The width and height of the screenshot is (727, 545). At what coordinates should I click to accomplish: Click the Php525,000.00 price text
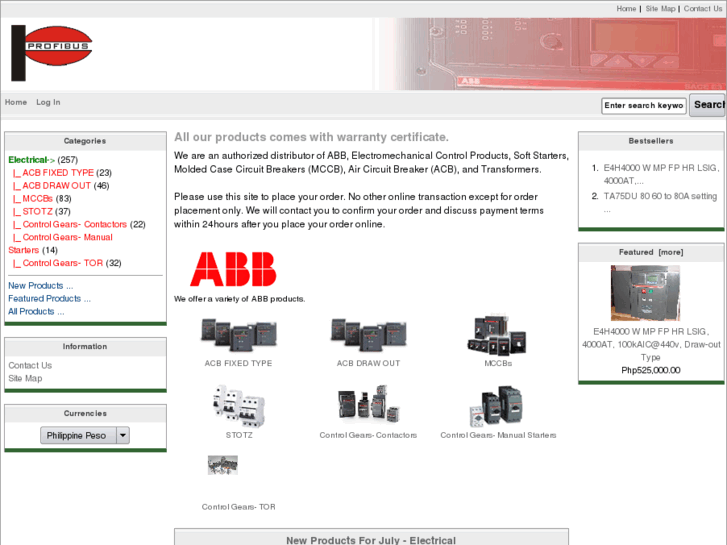(x=651, y=370)
